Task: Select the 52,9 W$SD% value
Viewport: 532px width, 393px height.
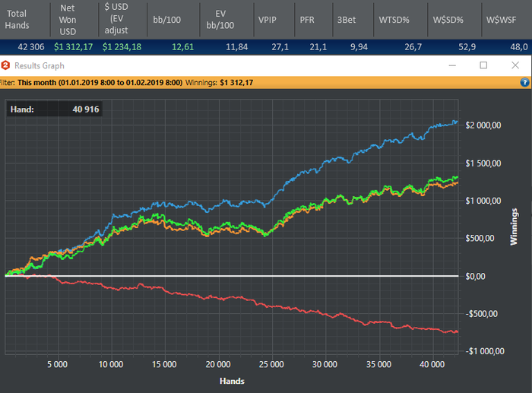Action: pyautogui.click(x=467, y=47)
